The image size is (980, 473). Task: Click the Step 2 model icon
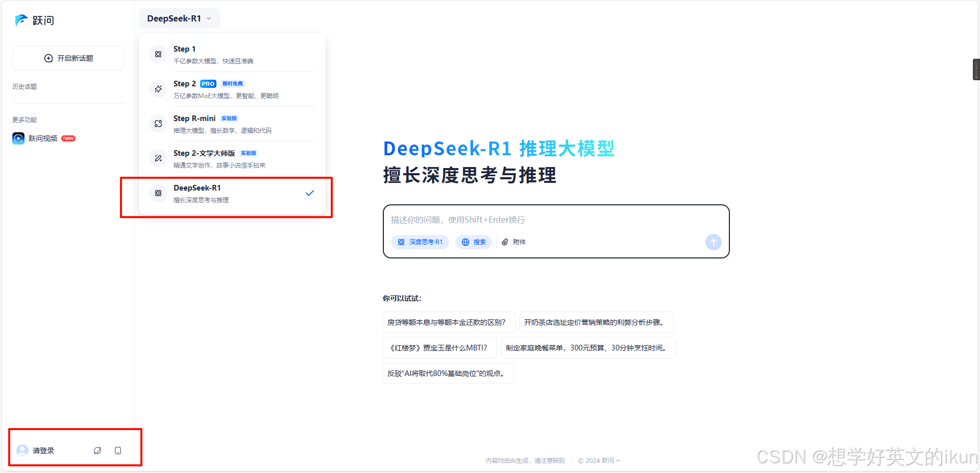point(158,89)
